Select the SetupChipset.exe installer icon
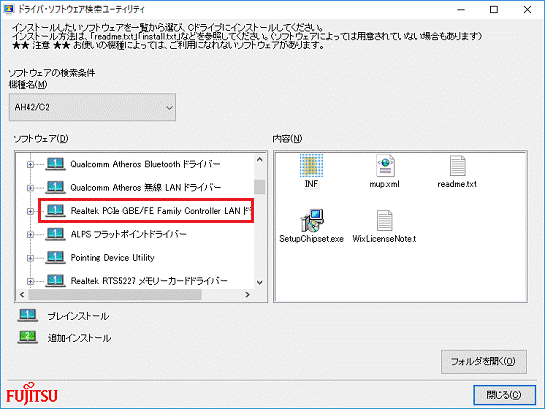 pyautogui.click(x=312, y=220)
